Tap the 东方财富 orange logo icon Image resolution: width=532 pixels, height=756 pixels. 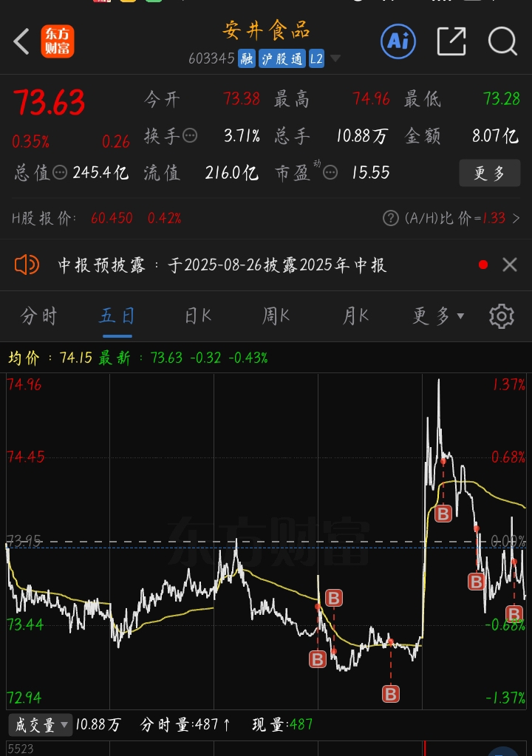[58, 41]
